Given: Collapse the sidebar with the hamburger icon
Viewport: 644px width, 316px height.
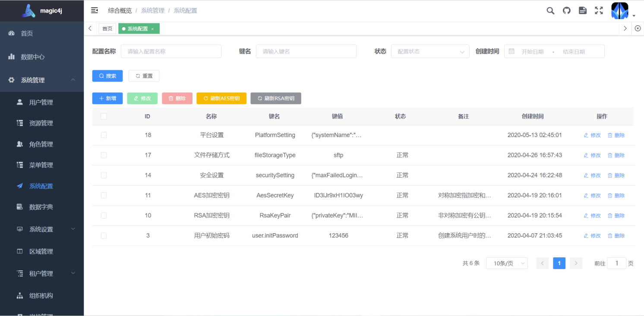Looking at the screenshot, I should [94, 10].
